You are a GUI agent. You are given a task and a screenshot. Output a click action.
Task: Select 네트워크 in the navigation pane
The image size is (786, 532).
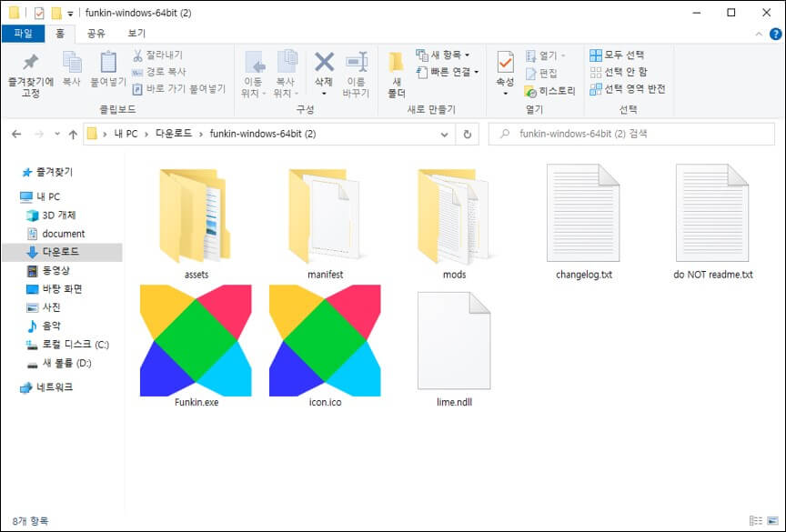(x=46, y=387)
